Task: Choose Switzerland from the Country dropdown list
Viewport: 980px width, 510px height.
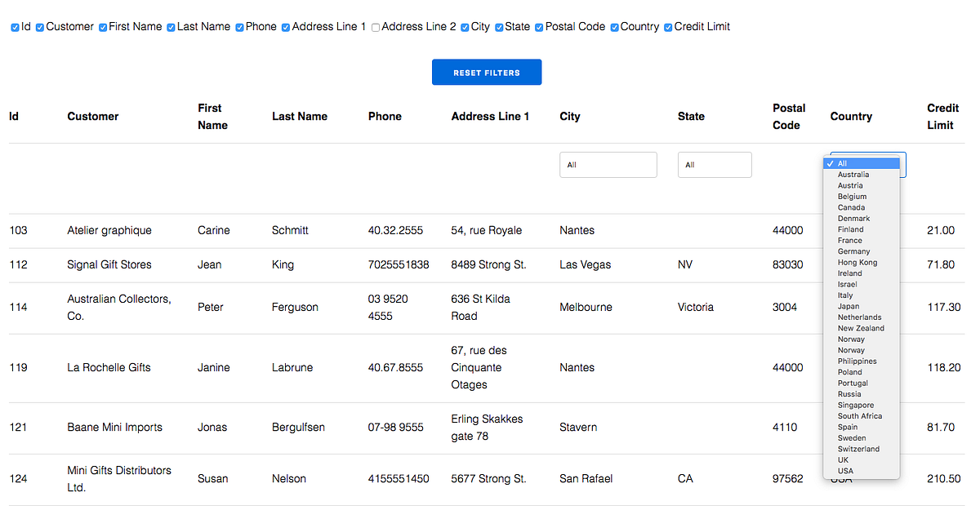Action: pyautogui.click(x=858, y=449)
